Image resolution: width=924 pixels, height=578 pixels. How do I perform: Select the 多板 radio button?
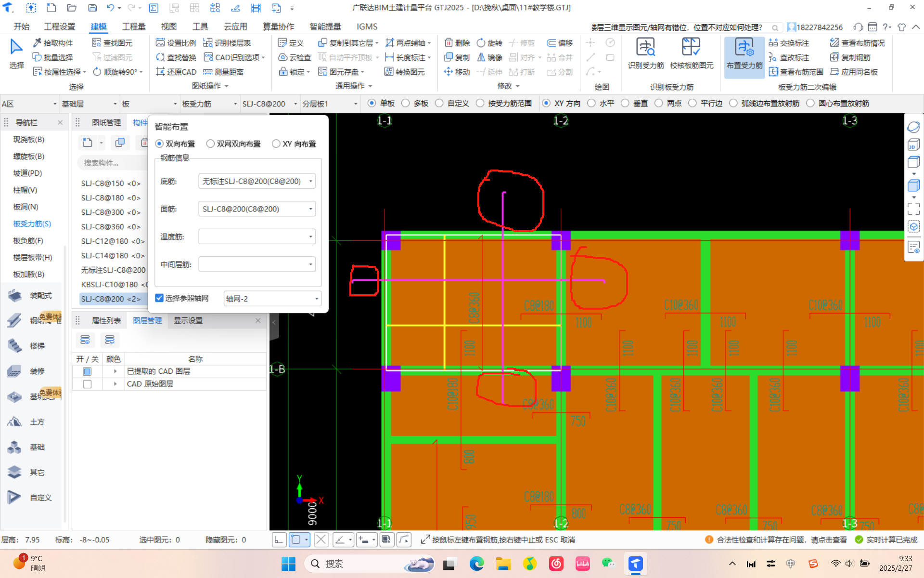point(406,104)
